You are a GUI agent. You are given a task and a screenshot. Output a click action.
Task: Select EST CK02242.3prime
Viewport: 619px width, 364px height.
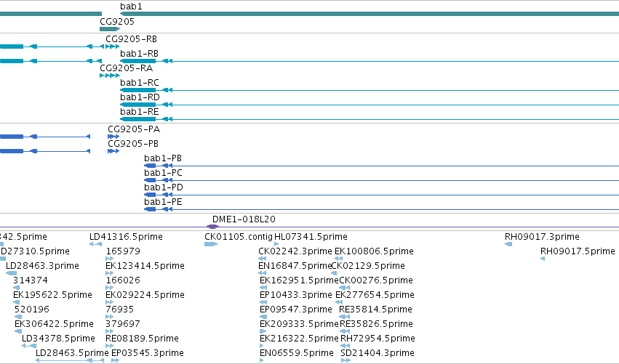pyautogui.click(x=295, y=251)
